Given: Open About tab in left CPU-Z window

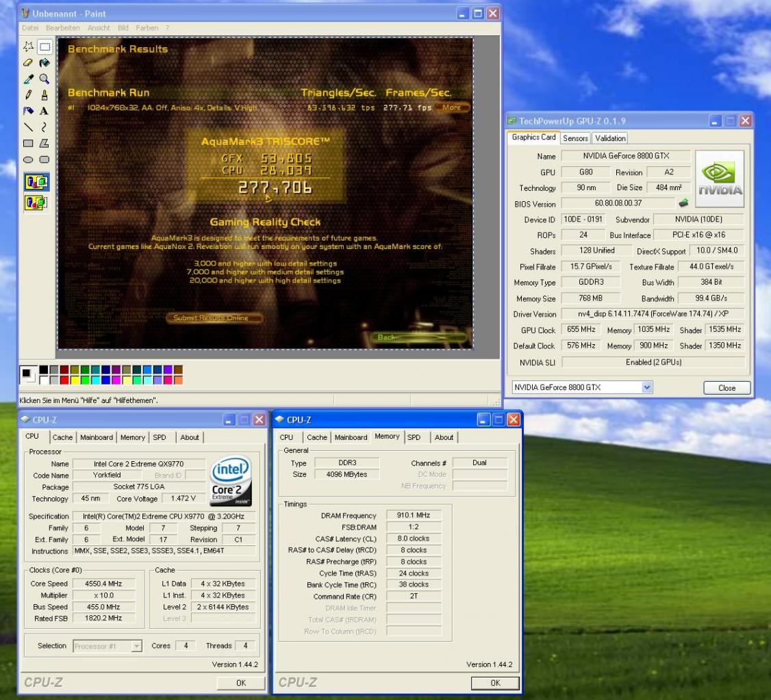Looking at the screenshot, I should [189, 437].
